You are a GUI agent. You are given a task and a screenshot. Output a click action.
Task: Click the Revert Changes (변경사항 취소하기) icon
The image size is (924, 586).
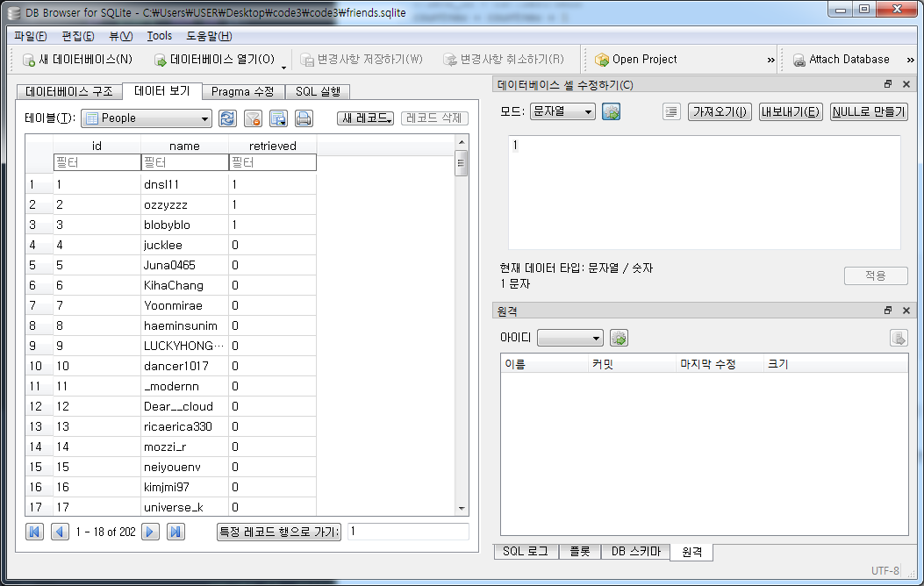click(x=449, y=60)
